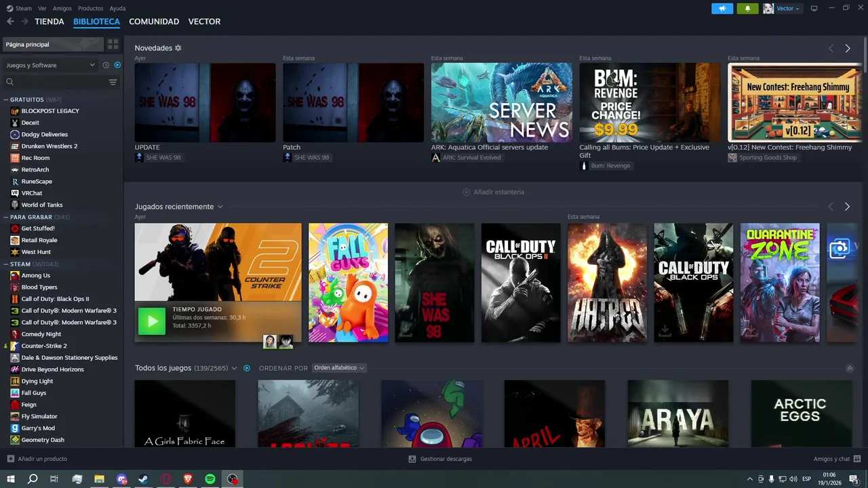Click Página principal button
This screenshot has width=868, height=488.
pyautogui.click(x=53, y=44)
